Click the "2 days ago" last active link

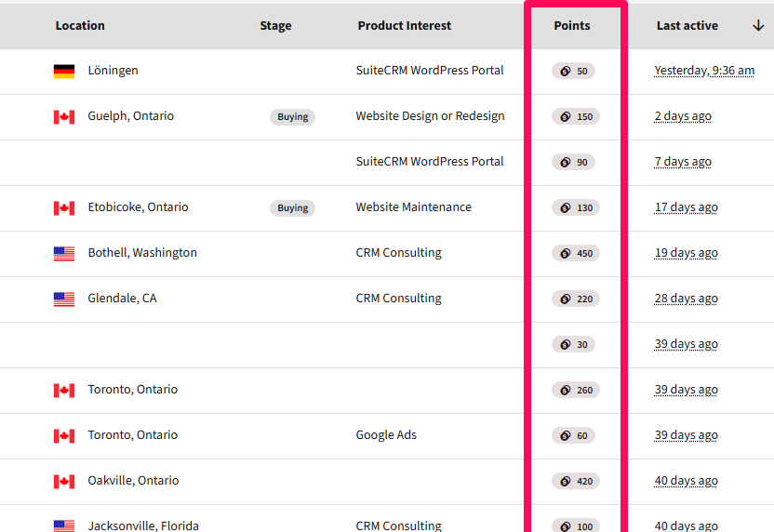click(x=682, y=116)
